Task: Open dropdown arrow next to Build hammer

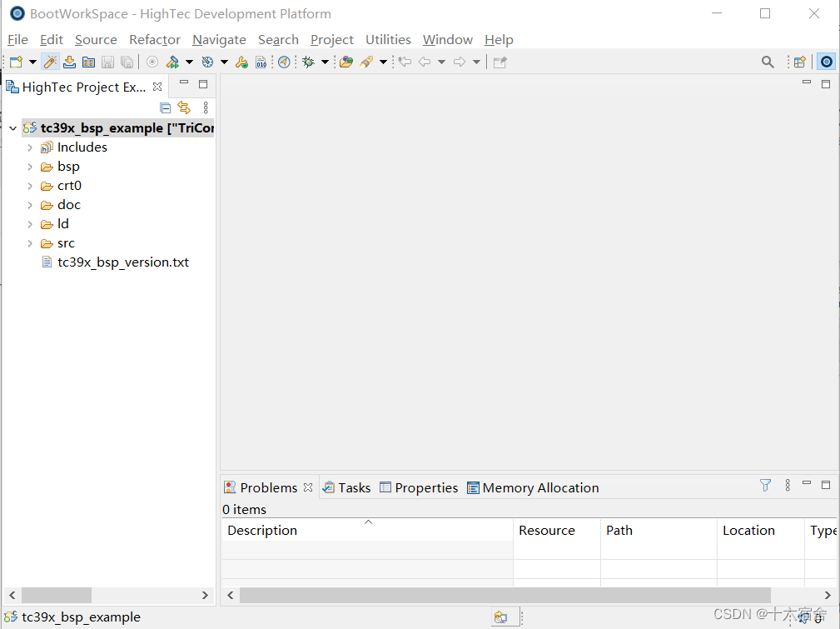Action: 189,62
